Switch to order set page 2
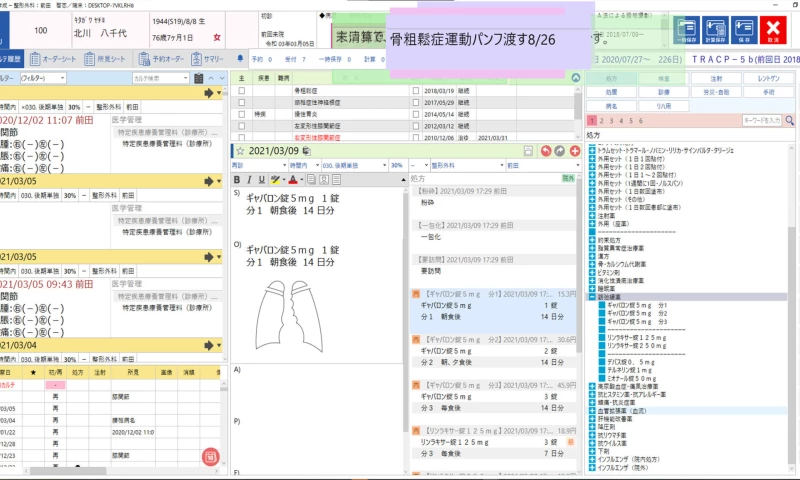 602,121
